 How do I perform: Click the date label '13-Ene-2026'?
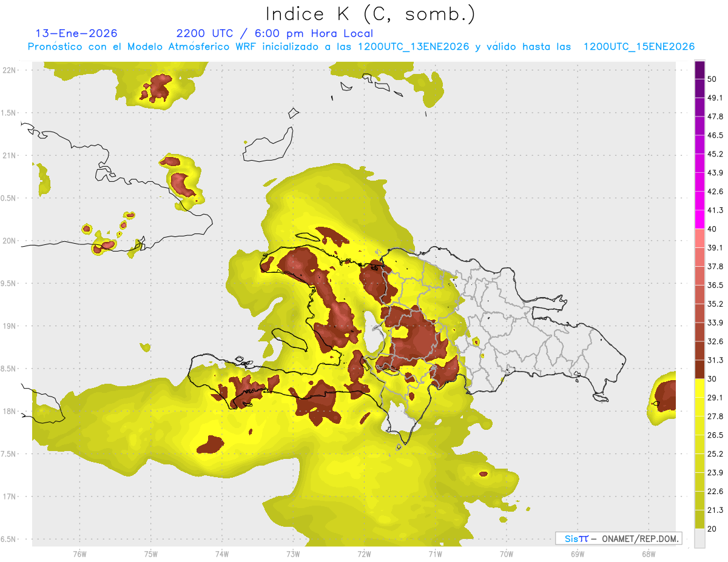(76, 33)
